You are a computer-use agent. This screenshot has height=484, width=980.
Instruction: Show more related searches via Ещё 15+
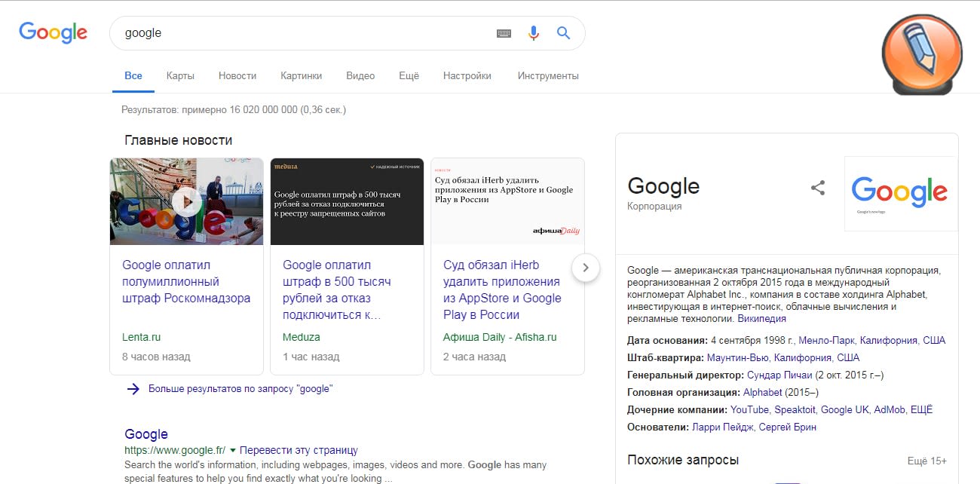click(x=927, y=461)
